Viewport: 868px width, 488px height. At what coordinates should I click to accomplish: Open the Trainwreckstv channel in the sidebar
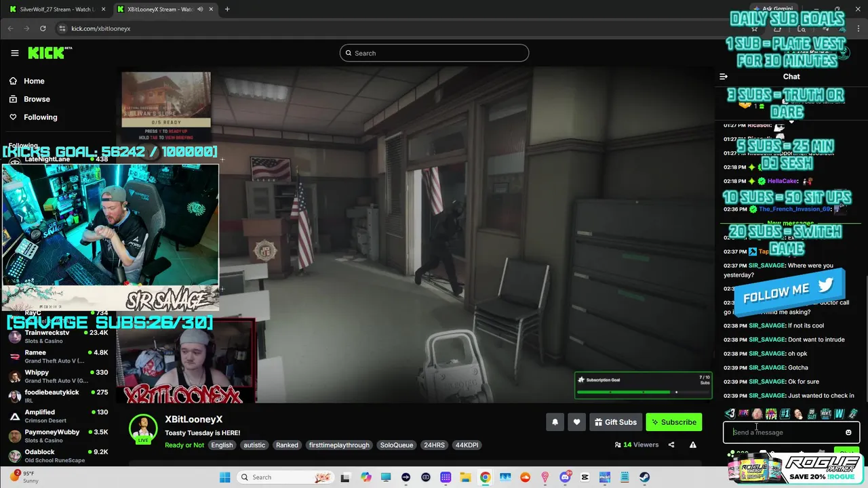coord(58,337)
